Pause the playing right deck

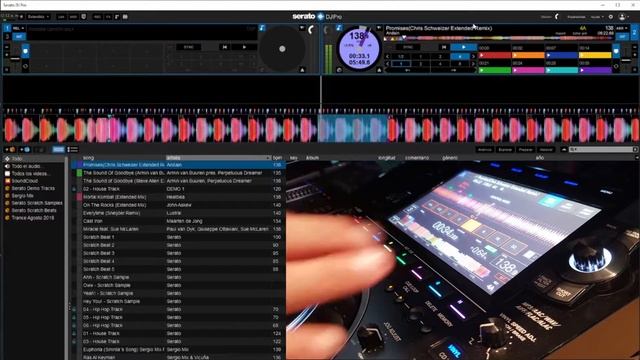463,47
